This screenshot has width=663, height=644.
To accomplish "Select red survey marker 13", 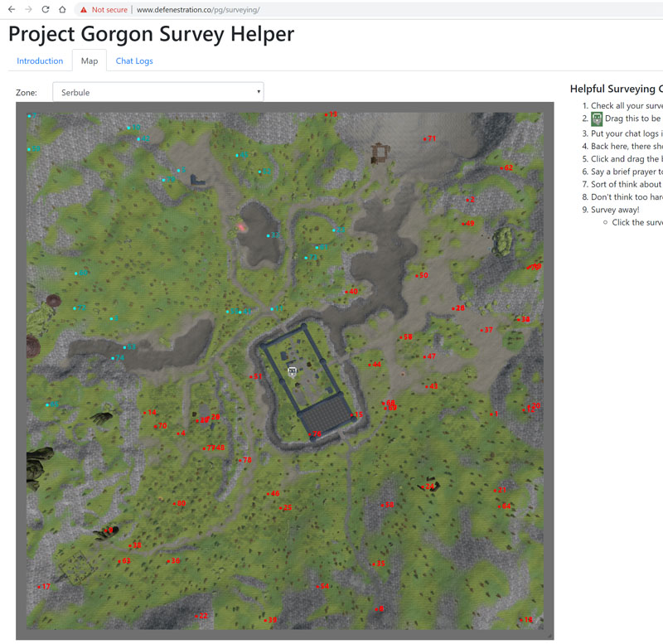I will (331, 114).
